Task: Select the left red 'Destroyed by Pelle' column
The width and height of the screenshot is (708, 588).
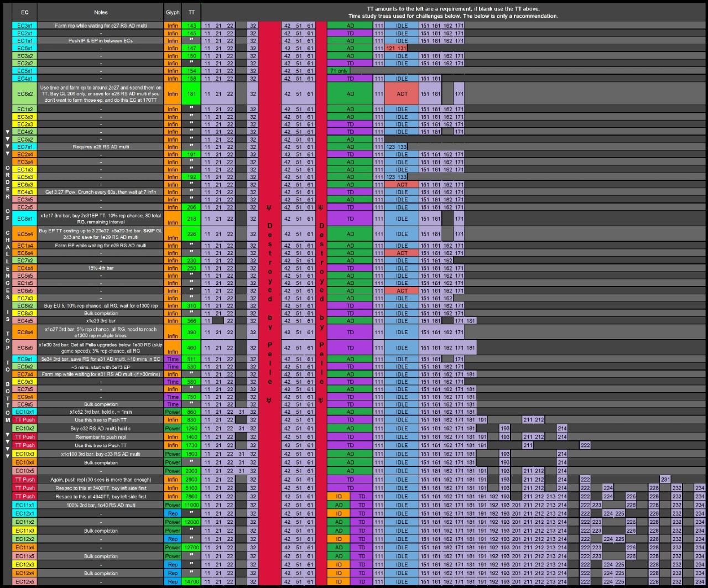Action: 270,302
